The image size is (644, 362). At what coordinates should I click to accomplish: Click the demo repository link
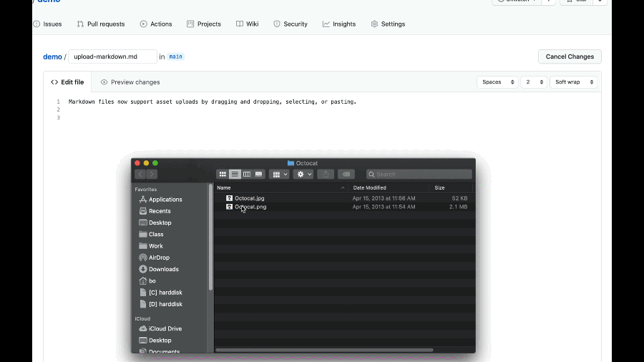(x=52, y=57)
